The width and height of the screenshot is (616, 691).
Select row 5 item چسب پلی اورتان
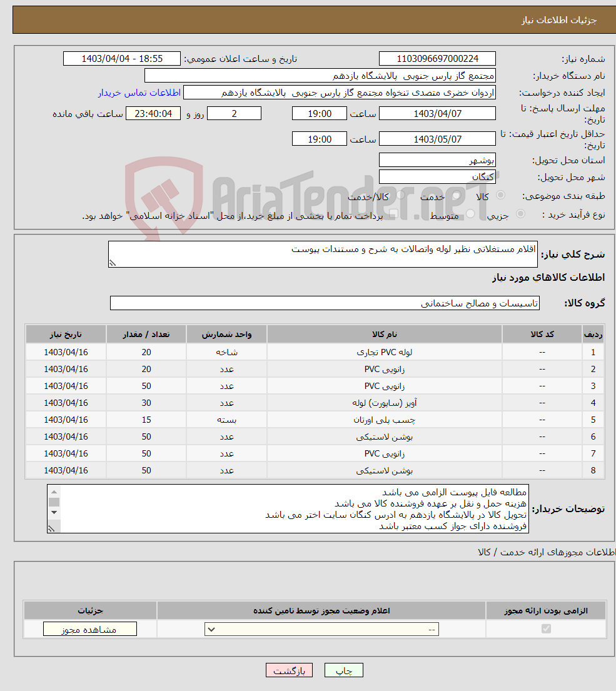coord(384,420)
